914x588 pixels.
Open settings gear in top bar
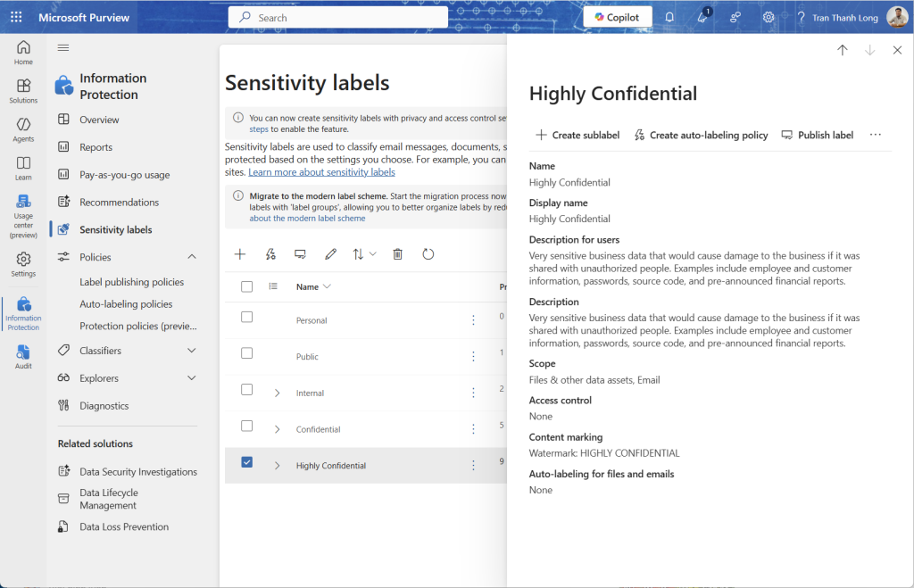(x=769, y=17)
